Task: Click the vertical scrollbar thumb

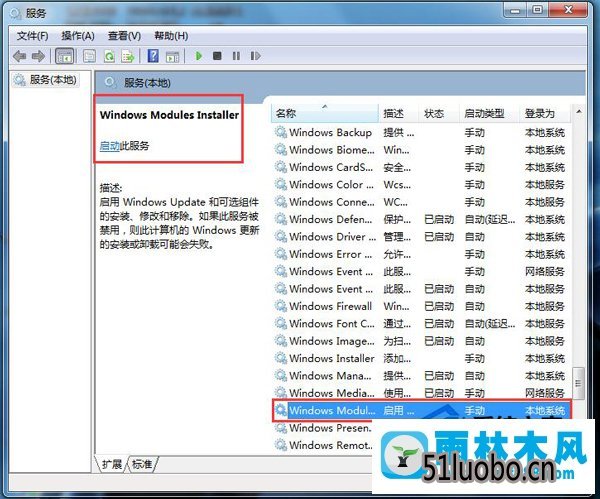Action: click(x=578, y=383)
